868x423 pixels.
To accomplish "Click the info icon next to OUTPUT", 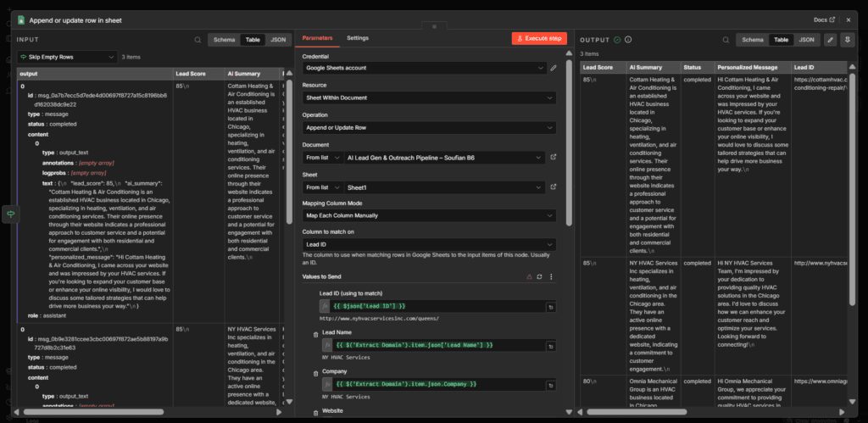I will (628, 40).
